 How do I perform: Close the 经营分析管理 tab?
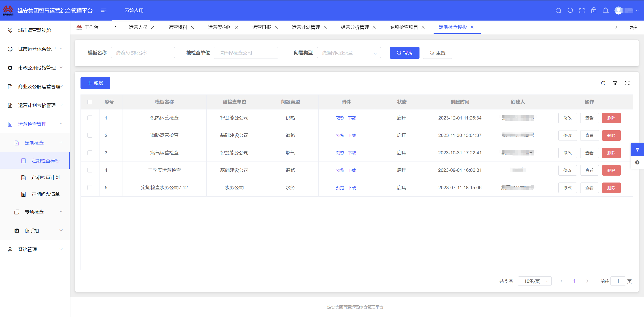[374, 27]
